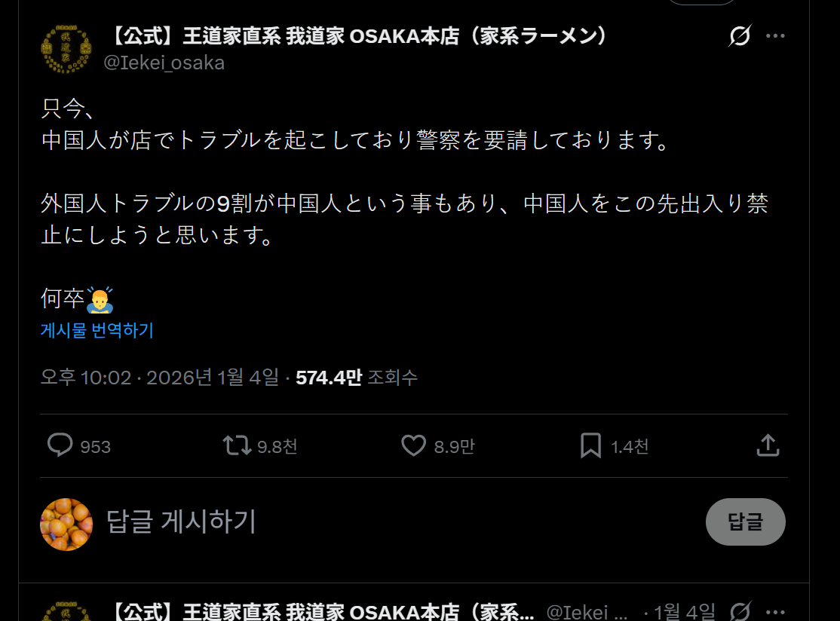
Task: Click the reply speech bubble icon
Action: coord(60,445)
